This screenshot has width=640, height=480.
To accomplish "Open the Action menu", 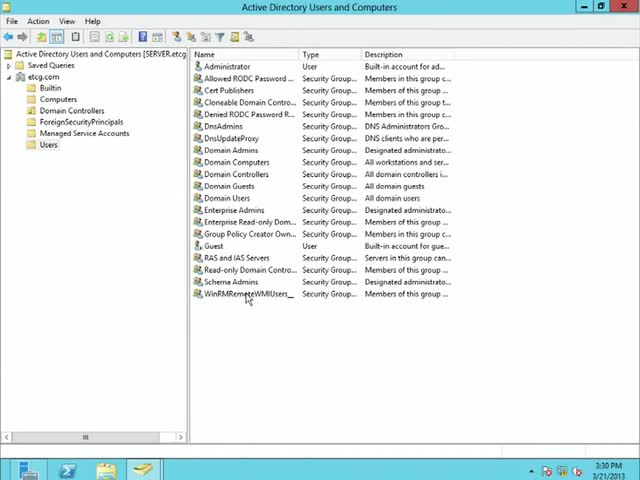I will (38, 21).
